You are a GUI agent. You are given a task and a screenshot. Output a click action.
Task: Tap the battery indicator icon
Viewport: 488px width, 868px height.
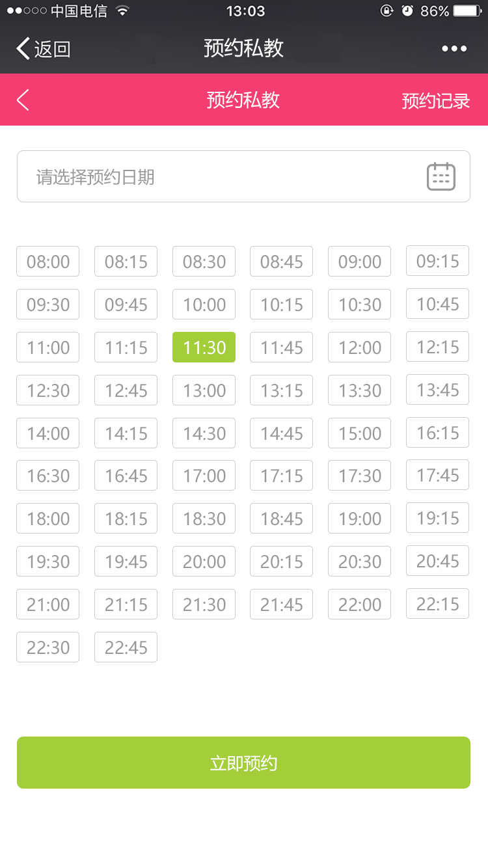click(x=467, y=11)
